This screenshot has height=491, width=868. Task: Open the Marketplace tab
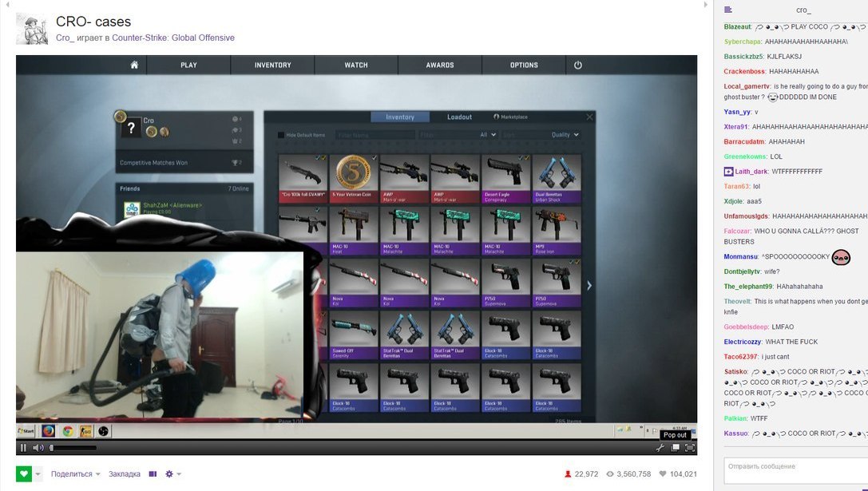point(510,117)
